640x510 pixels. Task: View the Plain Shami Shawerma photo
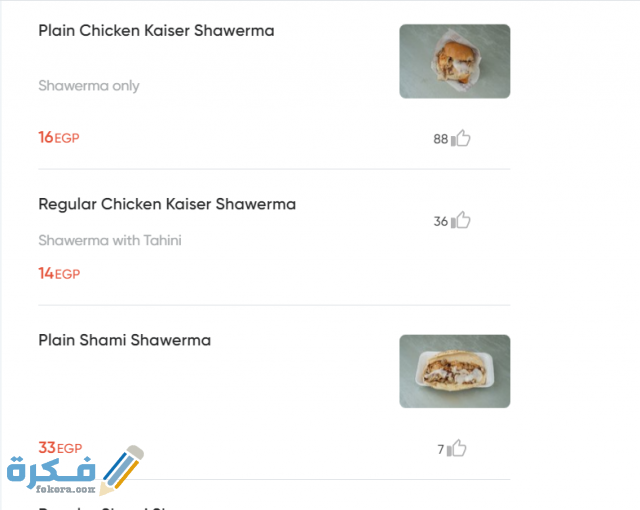click(x=454, y=371)
